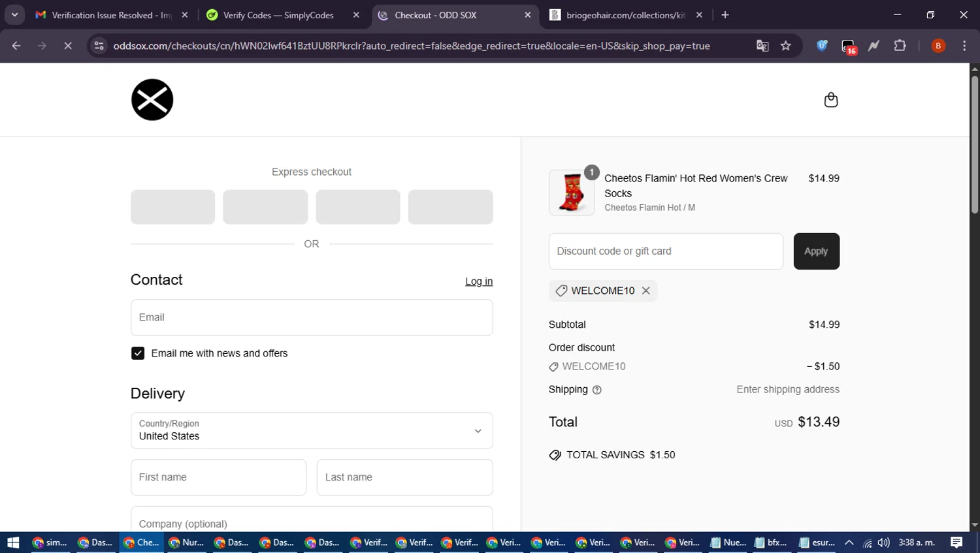The width and height of the screenshot is (980, 553).
Task: Click the Email input field
Action: (x=312, y=317)
